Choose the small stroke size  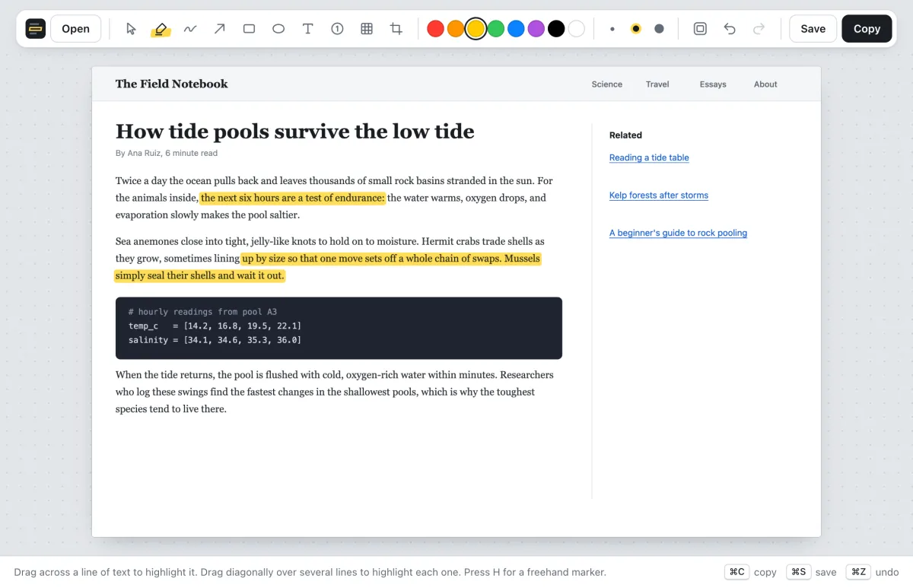click(612, 29)
